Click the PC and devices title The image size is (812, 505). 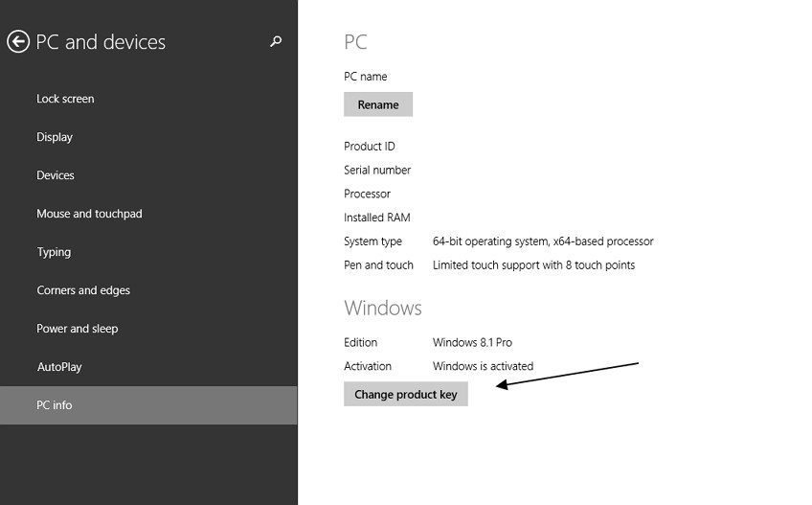point(101,42)
